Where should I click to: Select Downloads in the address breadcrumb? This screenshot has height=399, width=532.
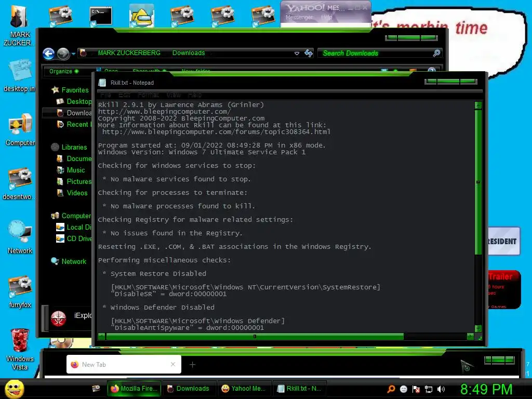coord(189,53)
